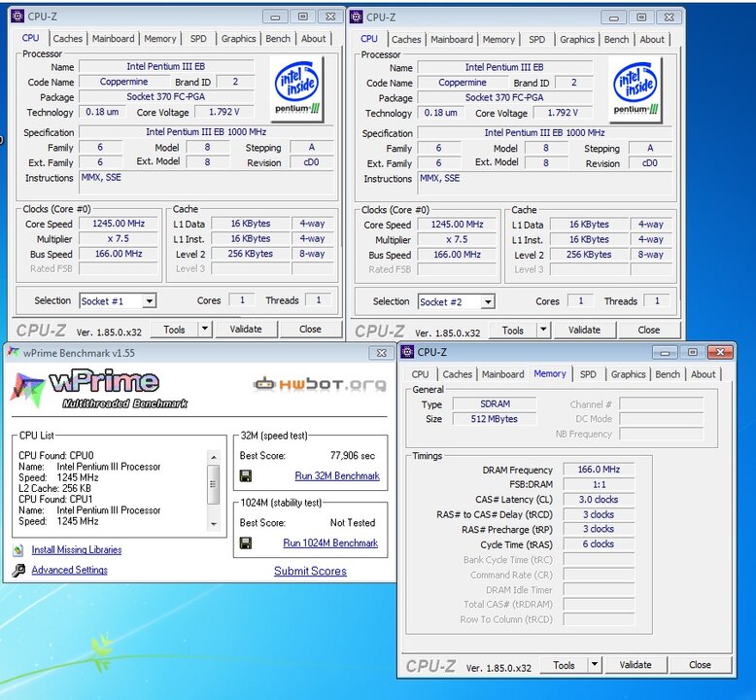Click the CPU-Z title bar icon of the Memory window
Screen dimensions: 756x700
point(407,352)
